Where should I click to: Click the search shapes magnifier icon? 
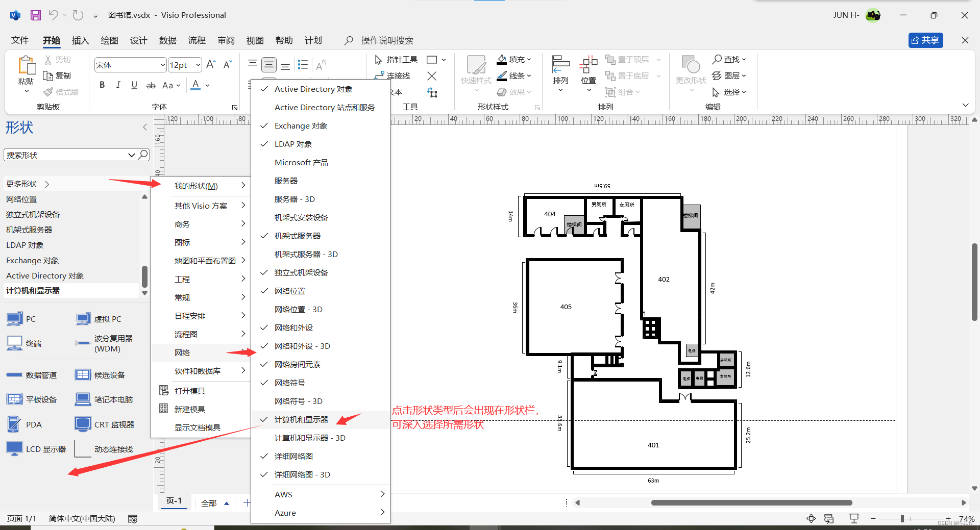(143, 155)
